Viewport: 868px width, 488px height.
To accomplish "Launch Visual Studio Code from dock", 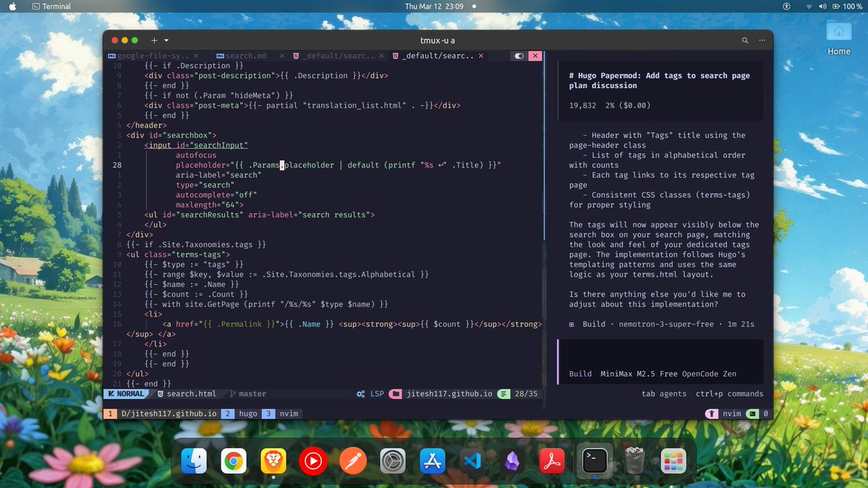I will click(x=472, y=461).
